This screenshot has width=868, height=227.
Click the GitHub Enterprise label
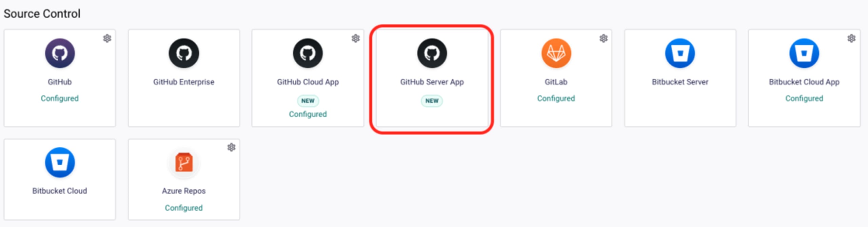184,82
